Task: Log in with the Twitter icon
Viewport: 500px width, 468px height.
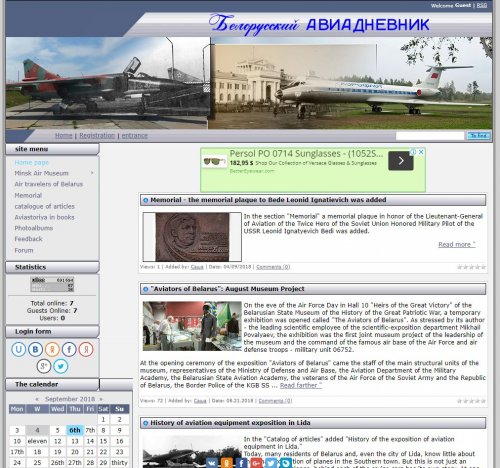Action: pyautogui.click(x=61, y=366)
